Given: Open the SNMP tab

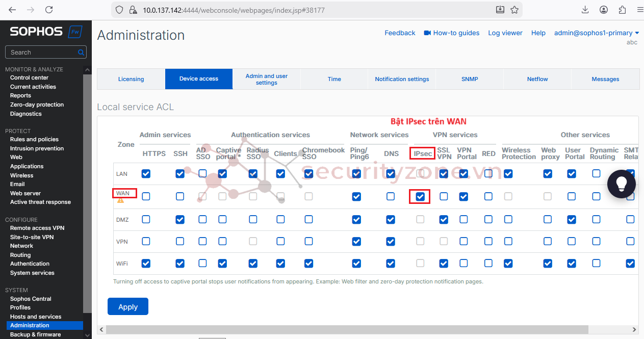Looking at the screenshot, I should 470,79.
